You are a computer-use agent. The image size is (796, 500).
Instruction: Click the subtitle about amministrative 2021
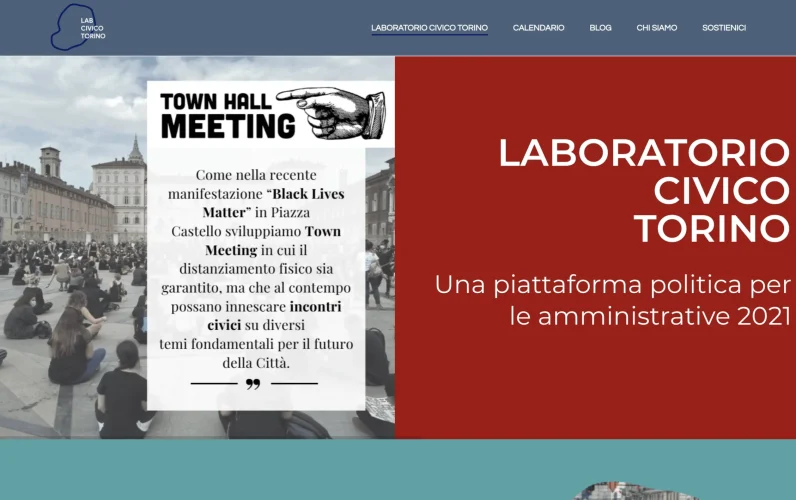(613, 301)
